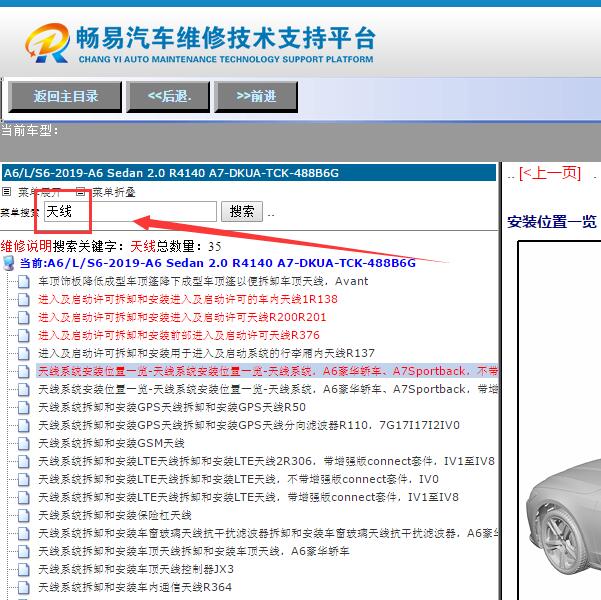The height and width of the screenshot is (600, 601).
Task: Click document icon for 车顶天线控制器JX3 row
Action: (x=24, y=570)
